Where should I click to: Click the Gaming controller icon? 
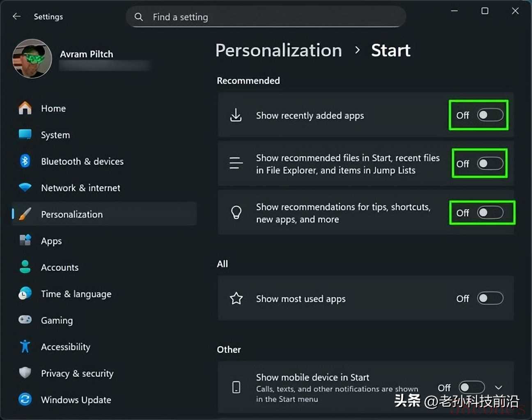25,320
